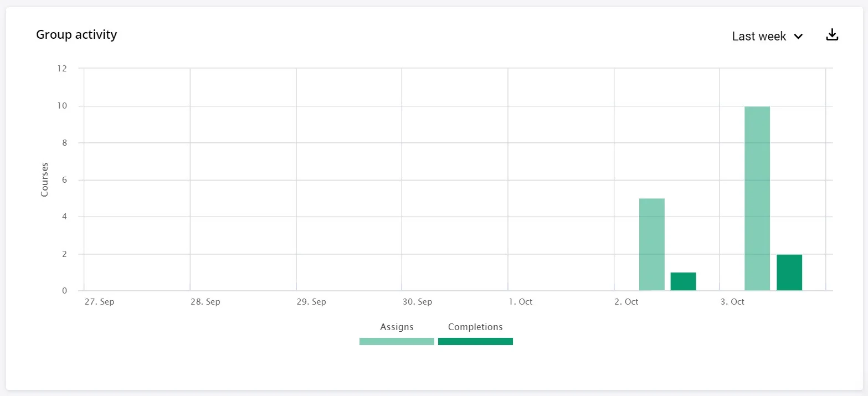Click the Last week label text
Image resolution: width=868 pixels, height=396 pixels.
click(x=759, y=36)
